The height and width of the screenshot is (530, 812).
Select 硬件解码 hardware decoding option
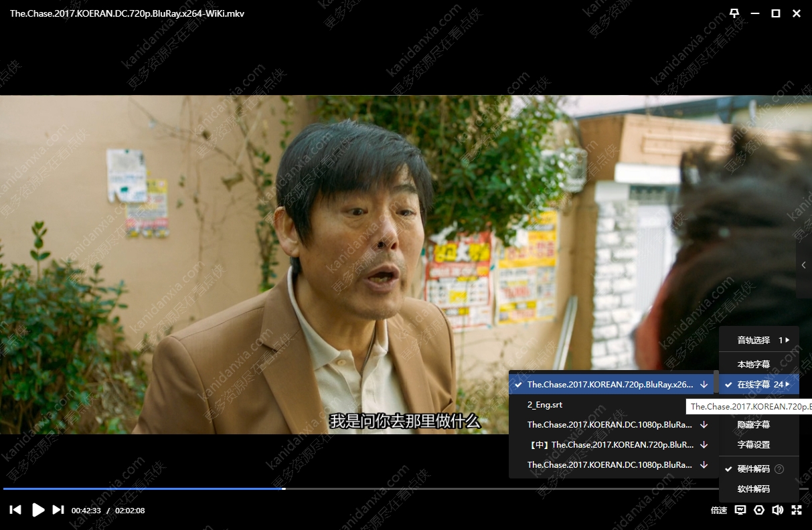click(x=753, y=469)
